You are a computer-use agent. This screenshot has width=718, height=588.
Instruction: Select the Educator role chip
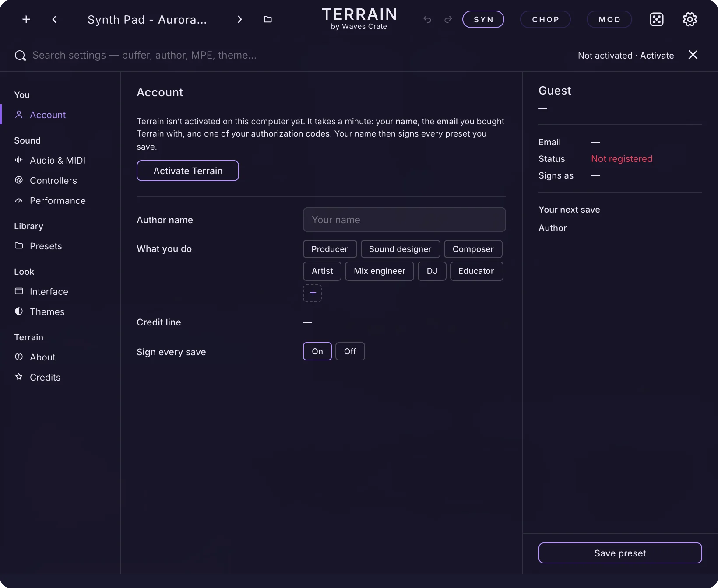click(476, 271)
